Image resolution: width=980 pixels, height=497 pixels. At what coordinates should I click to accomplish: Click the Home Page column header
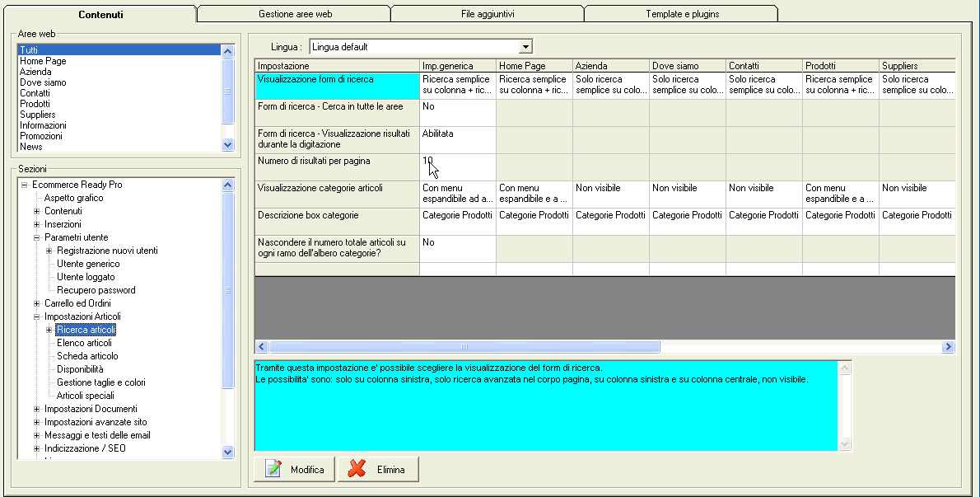pyautogui.click(x=534, y=66)
